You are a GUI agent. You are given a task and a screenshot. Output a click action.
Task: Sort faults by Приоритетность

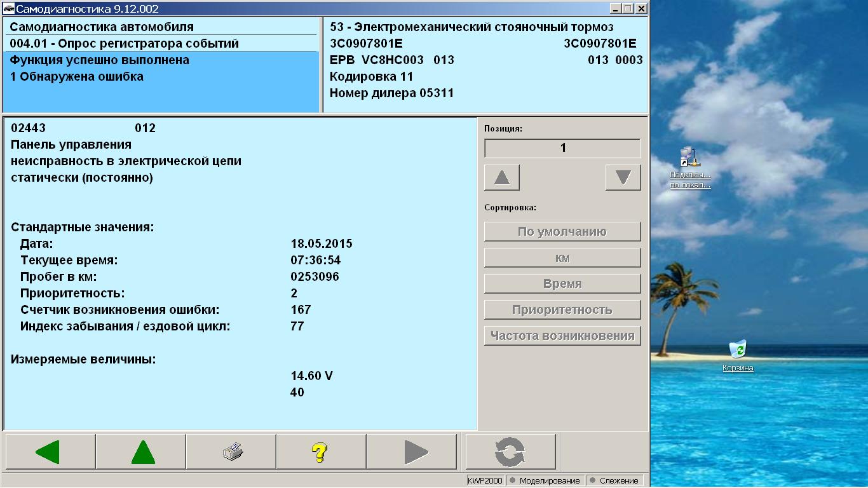(x=562, y=310)
